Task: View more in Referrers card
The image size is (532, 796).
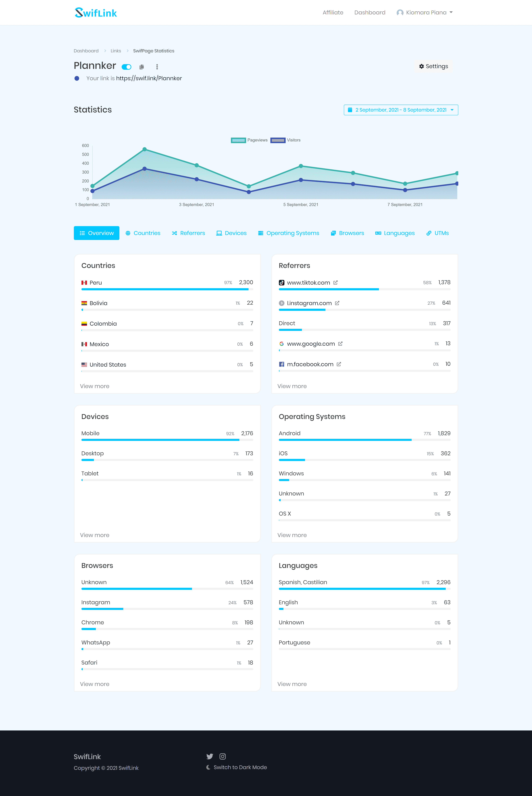Action: [292, 386]
